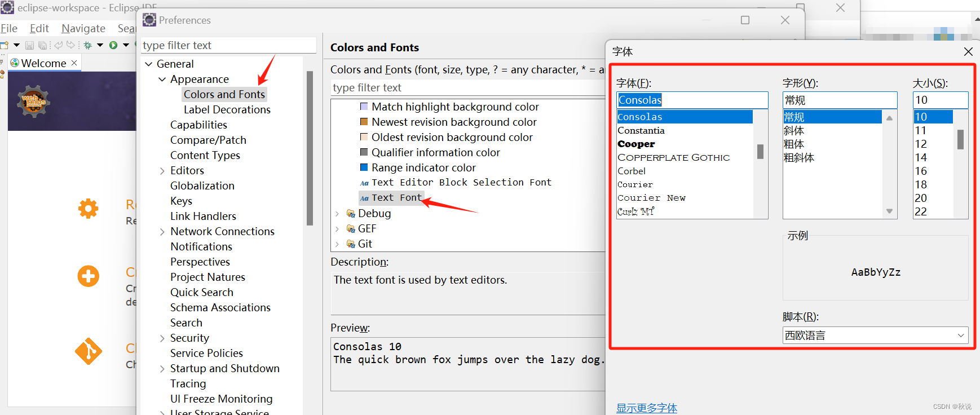
Task: Open the Run configurations dropdown arrow
Action: coord(126,45)
